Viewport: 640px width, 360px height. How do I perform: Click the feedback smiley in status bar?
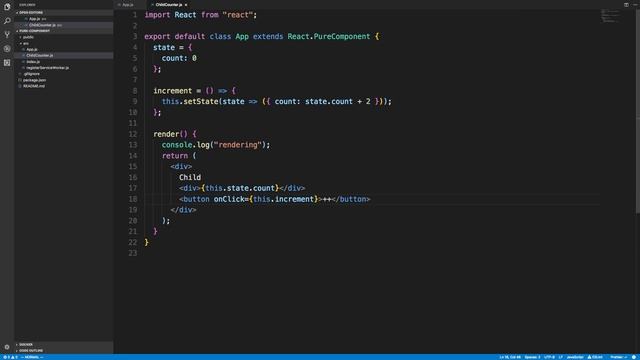633,357
